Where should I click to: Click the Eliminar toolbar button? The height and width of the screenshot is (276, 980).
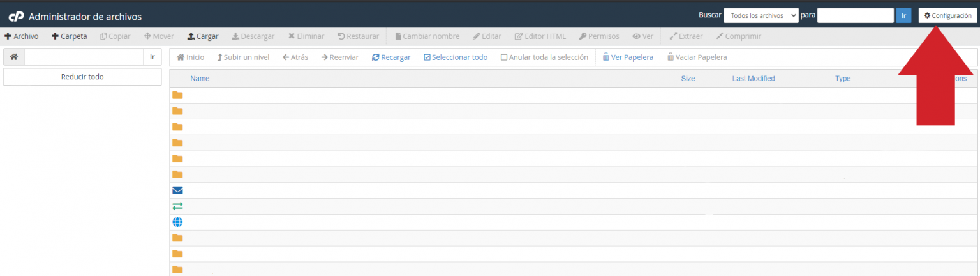[306, 36]
